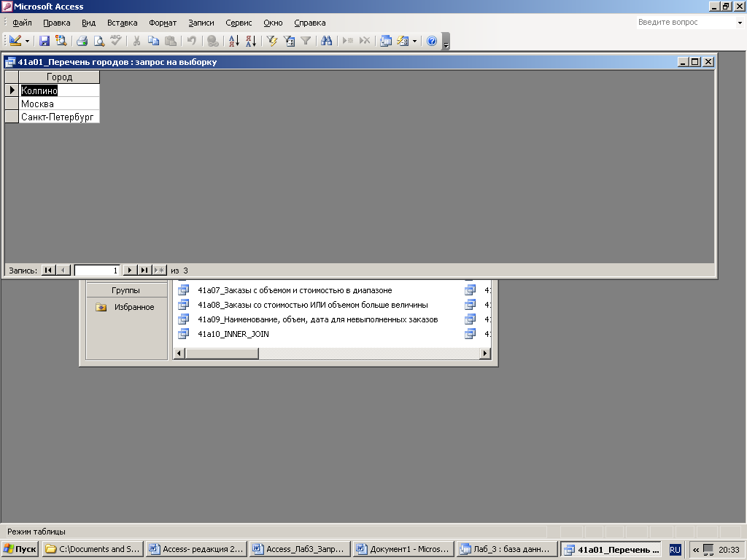Viewport: 747px width, 560px height.
Task: Filter by selection icon
Action: pos(272,41)
